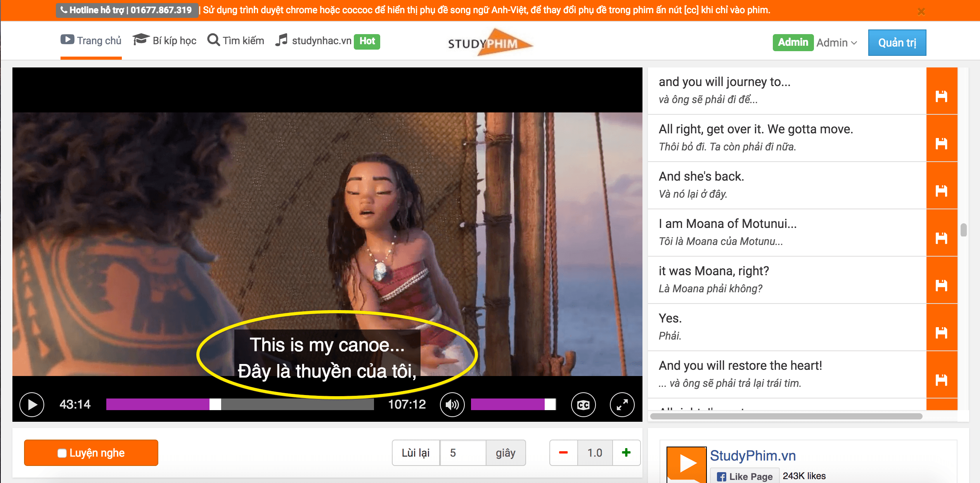The height and width of the screenshot is (483, 980).
Task: Open the Bí kíp học page
Action: [x=164, y=41]
